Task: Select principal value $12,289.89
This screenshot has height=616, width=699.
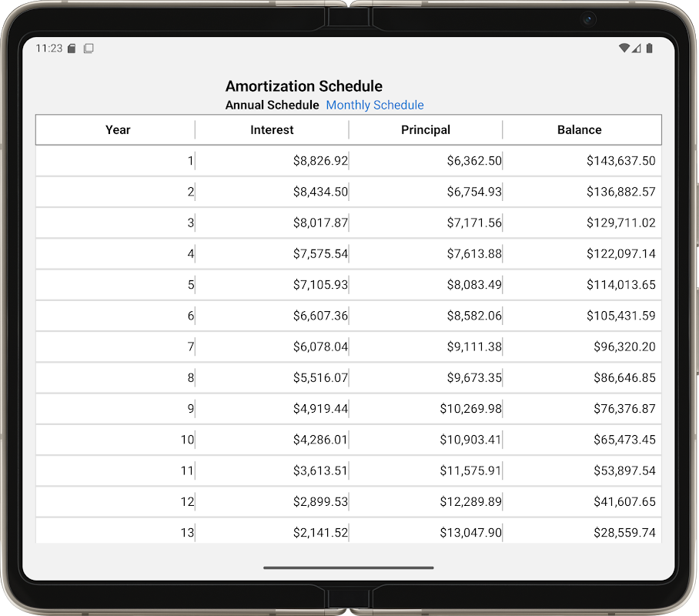Action: coord(471,502)
